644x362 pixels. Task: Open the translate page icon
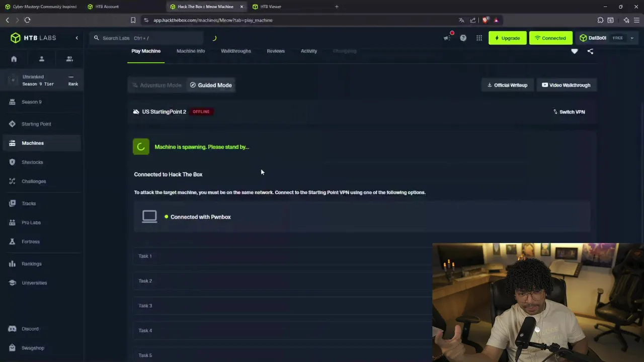461,20
